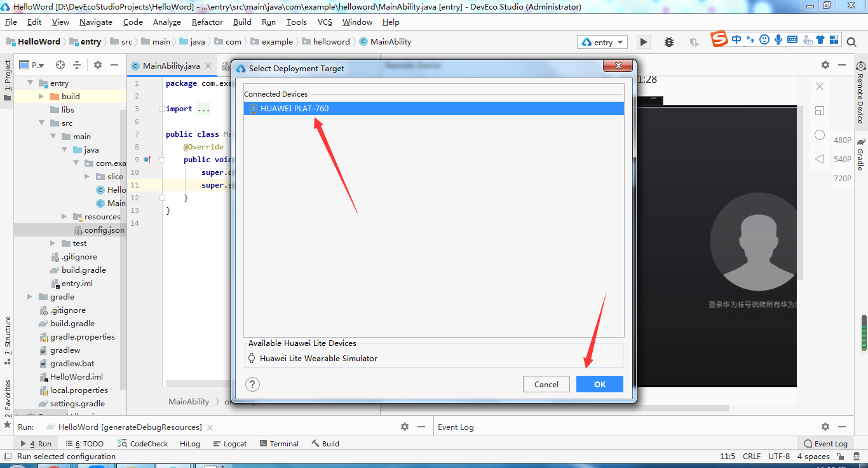Select HUAWEI PLAT-760 connected device
The width and height of the screenshot is (868, 468).
click(434, 109)
